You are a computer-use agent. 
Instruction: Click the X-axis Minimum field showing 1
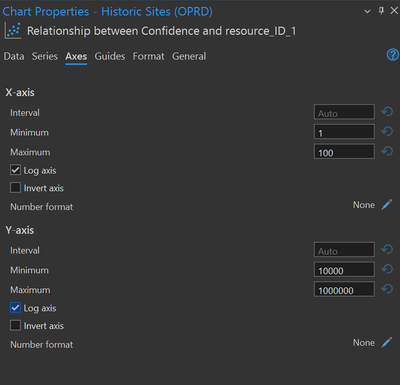tap(344, 132)
